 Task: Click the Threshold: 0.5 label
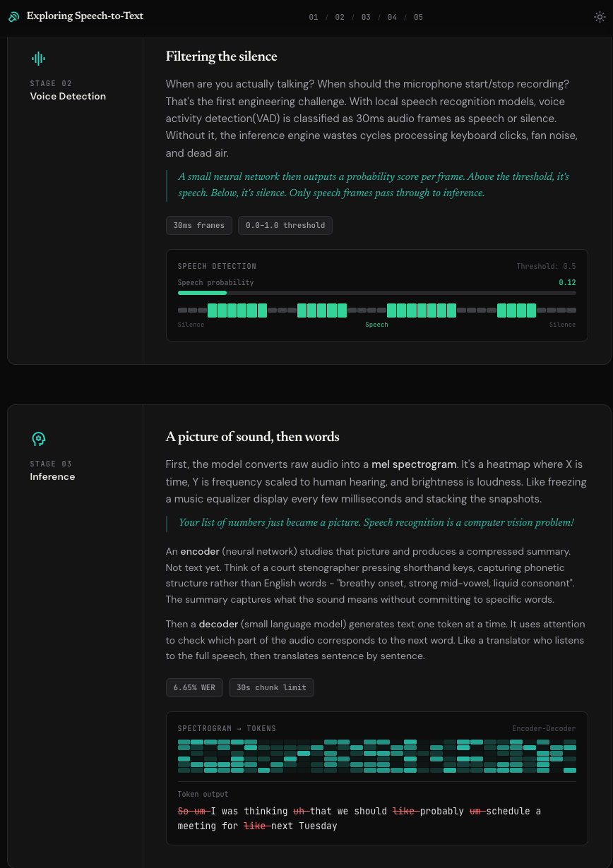point(546,267)
